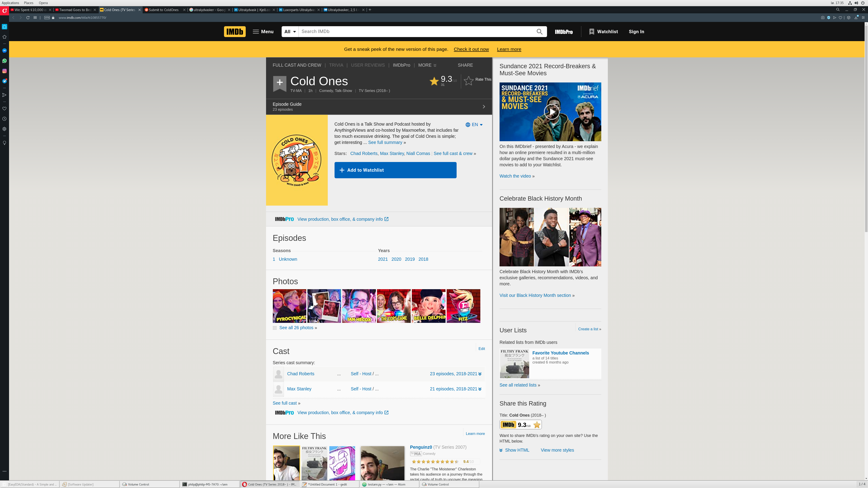Open WhatsApp in the Opera sidebar

(x=4, y=61)
